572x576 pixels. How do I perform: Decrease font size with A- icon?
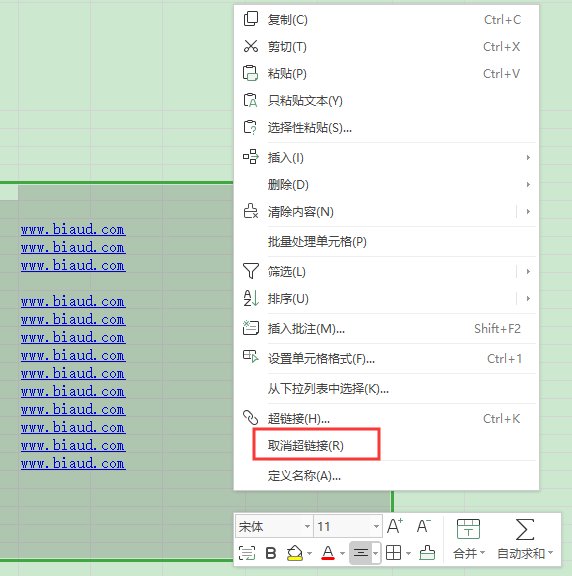[x=424, y=526]
